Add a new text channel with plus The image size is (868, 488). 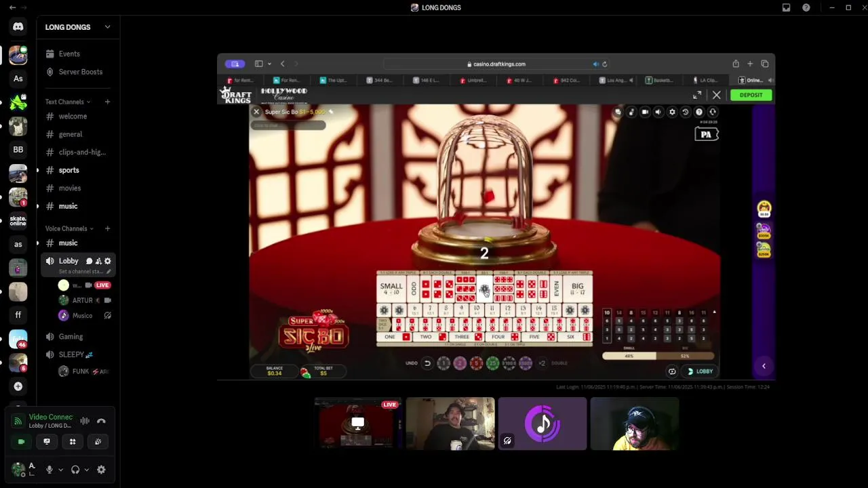[x=107, y=102]
